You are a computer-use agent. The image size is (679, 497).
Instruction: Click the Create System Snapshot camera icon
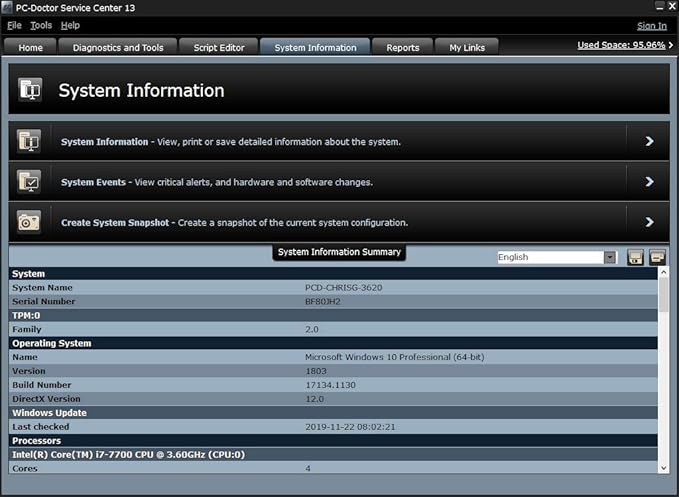pos(29,222)
